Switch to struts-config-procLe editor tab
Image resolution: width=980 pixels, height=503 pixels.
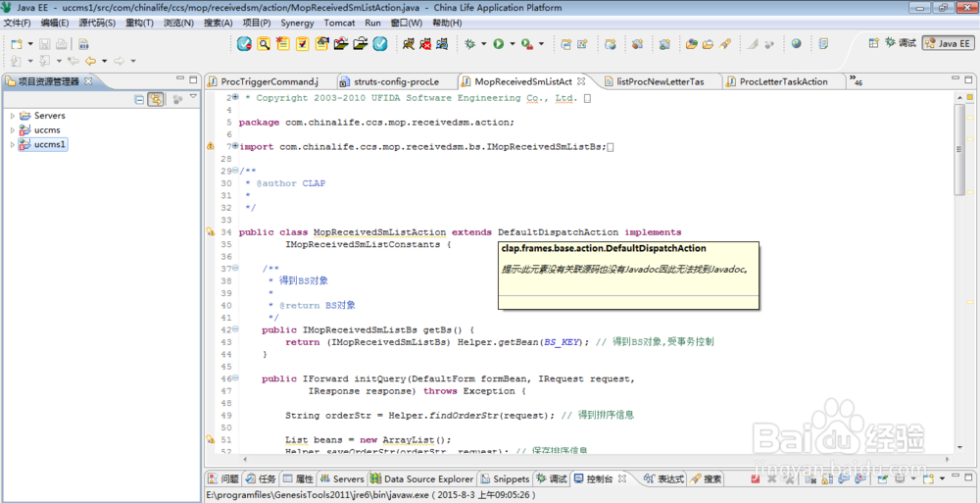[x=396, y=81]
